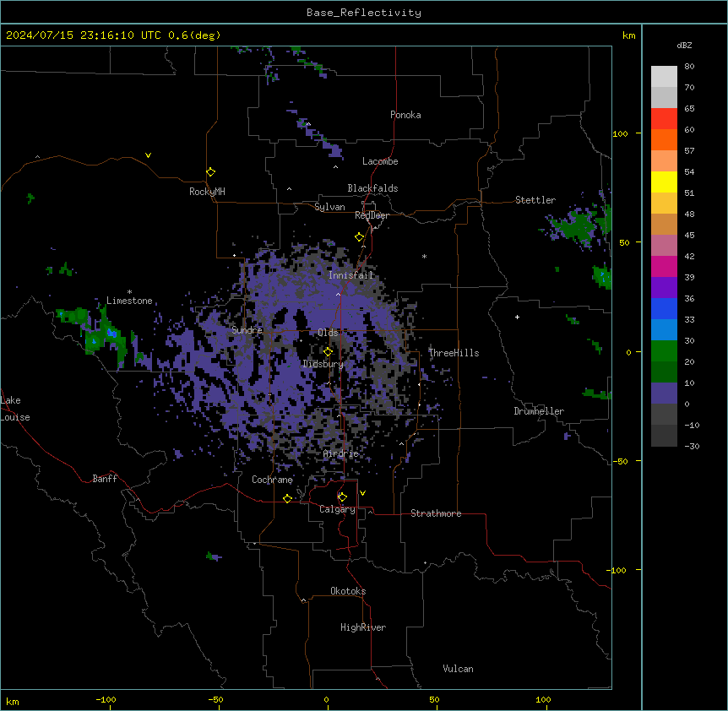Click the RockyMH label
This screenshot has width=728, height=711.
[x=207, y=192]
